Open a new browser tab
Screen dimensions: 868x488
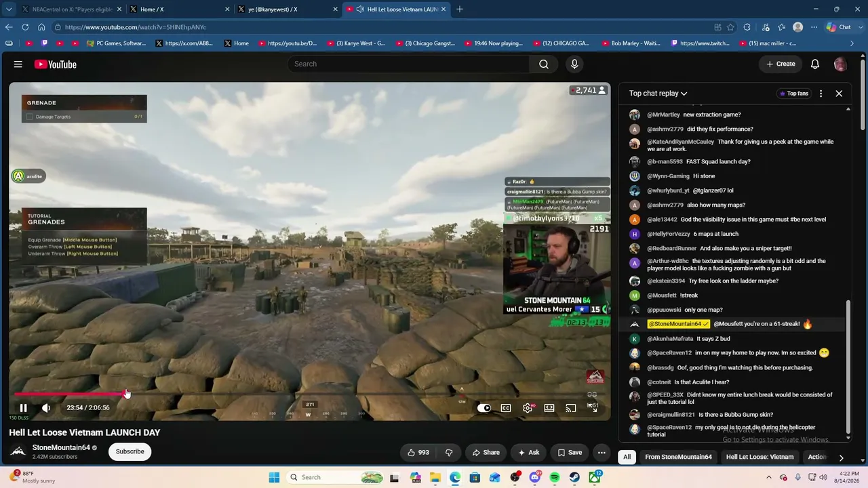click(x=460, y=9)
